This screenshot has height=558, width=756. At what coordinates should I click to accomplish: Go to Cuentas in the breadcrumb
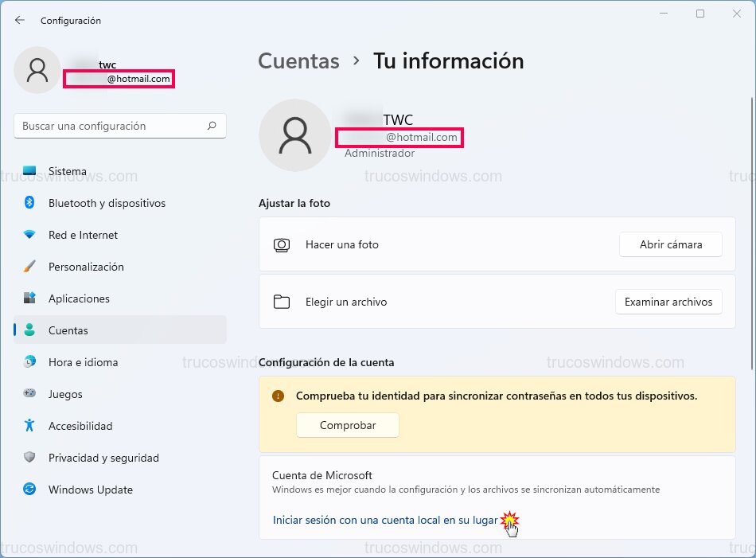click(x=298, y=61)
